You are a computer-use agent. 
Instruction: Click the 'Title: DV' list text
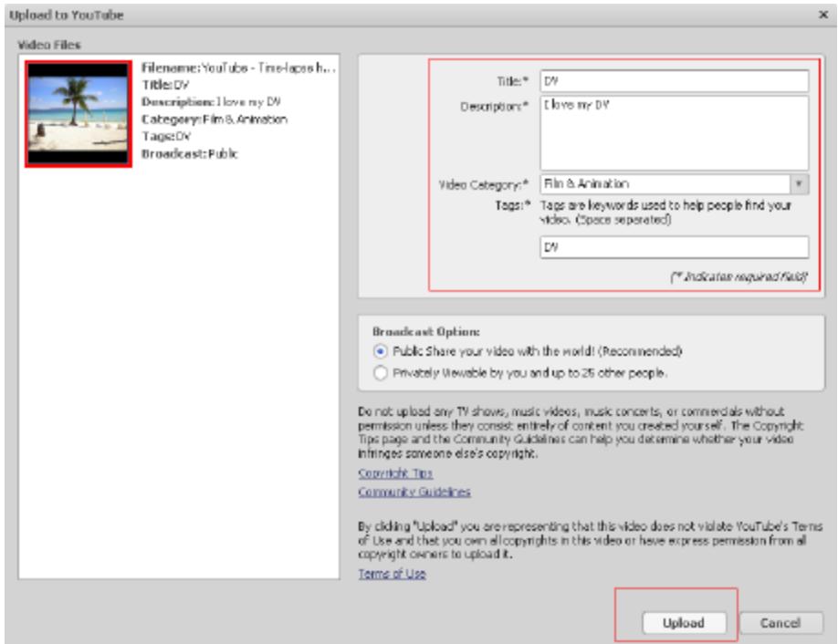point(165,85)
